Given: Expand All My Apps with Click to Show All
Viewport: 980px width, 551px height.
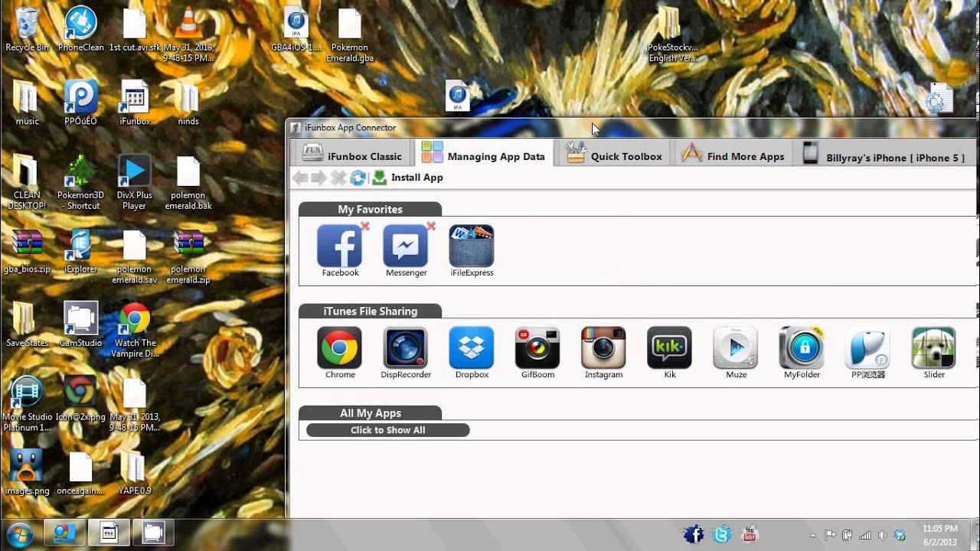Looking at the screenshot, I should pyautogui.click(x=387, y=430).
